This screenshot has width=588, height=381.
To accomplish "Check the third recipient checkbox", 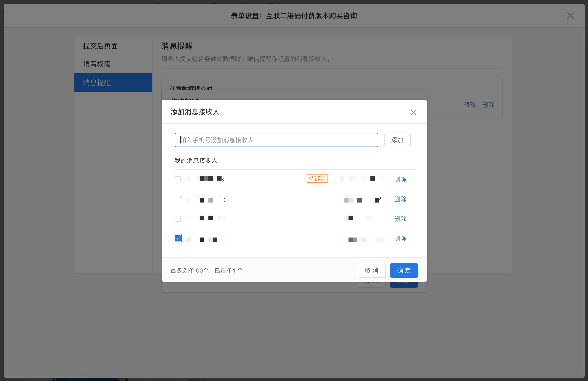I will (178, 219).
